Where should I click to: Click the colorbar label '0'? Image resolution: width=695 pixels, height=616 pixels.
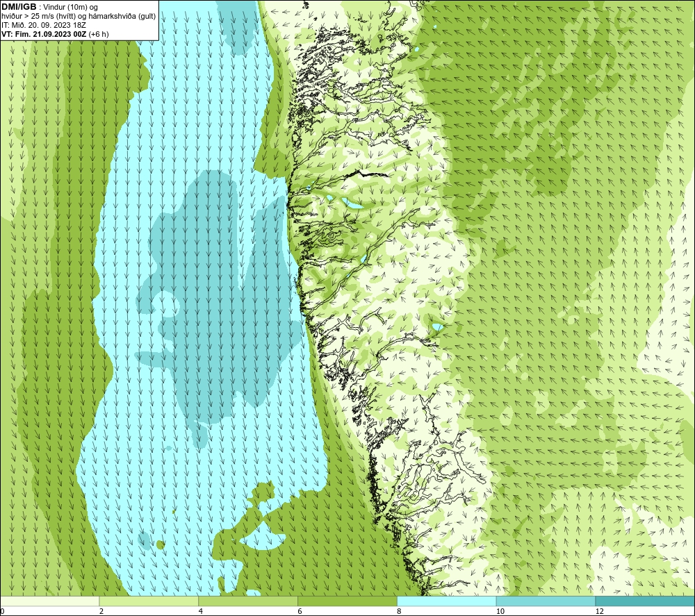click(x=2, y=611)
